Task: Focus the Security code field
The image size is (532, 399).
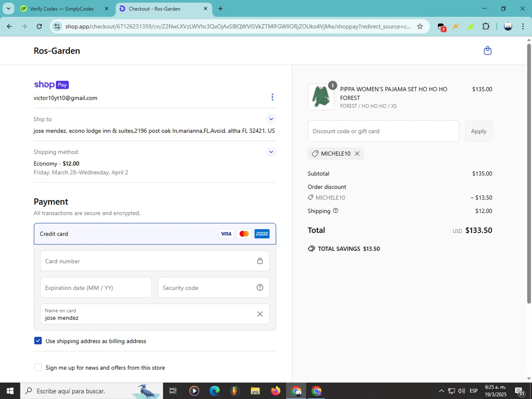Action: click(214, 288)
